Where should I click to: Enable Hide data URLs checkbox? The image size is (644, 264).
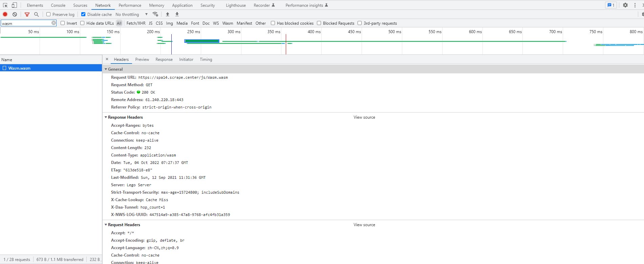tap(82, 23)
